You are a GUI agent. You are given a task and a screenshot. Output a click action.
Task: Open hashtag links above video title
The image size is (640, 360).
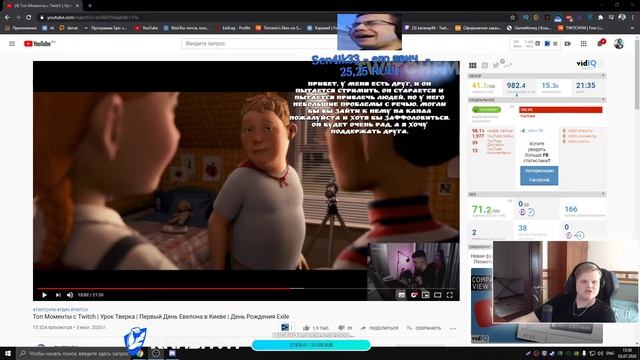[x=60, y=310]
